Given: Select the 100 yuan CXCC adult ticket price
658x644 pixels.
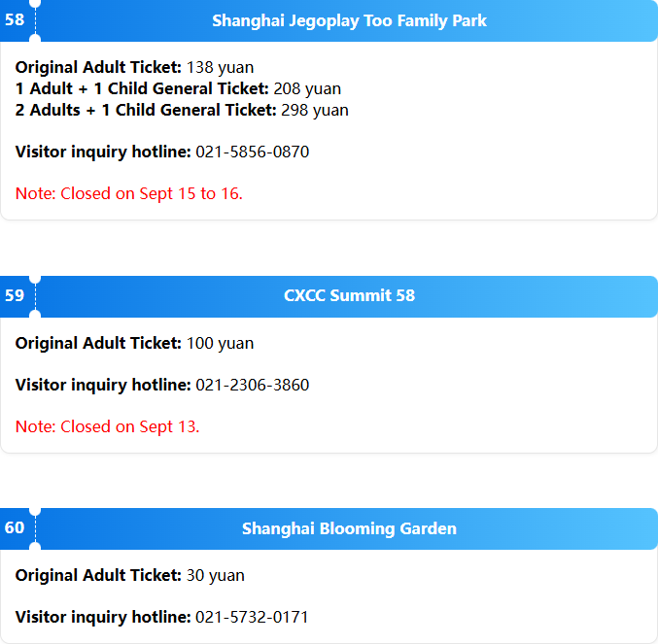Looking at the screenshot, I should click(220, 344).
